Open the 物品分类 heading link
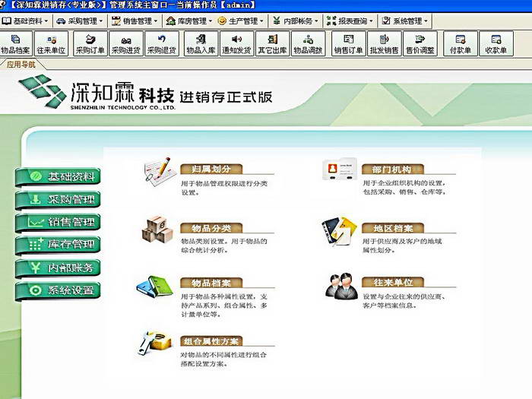Image resolution: width=532 pixels, height=399 pixels. [211, 228]
